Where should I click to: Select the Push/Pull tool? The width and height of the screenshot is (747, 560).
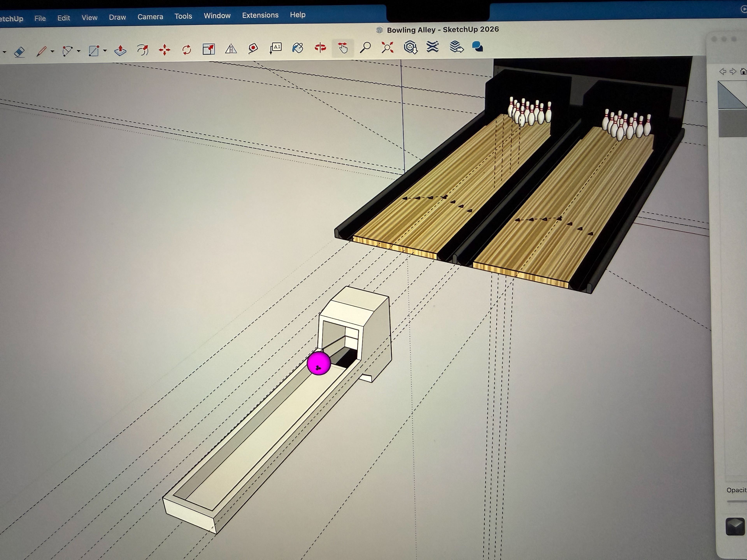click(120, 51)
